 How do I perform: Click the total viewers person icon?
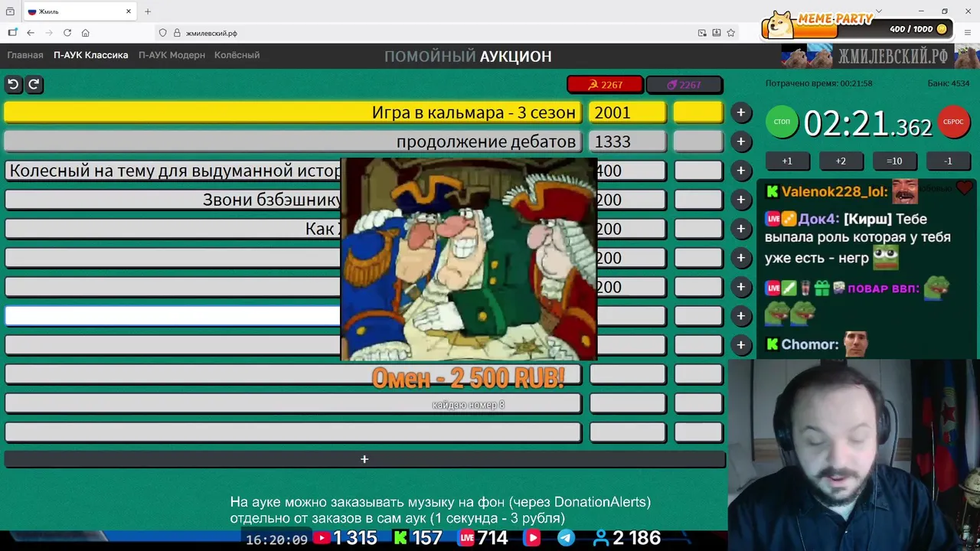click(602, 538)
